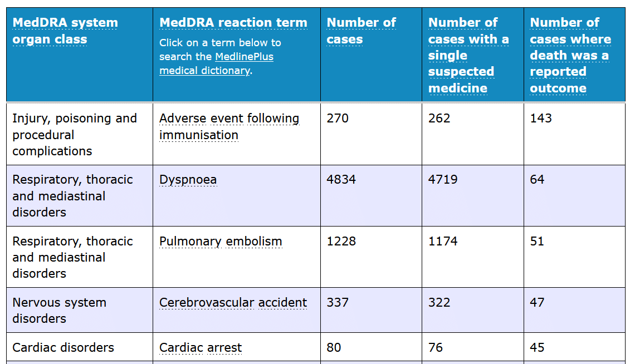Select the 45 deaths cell for Cardiac arrest
The image size is (630, 364).
tap(537, 348)
